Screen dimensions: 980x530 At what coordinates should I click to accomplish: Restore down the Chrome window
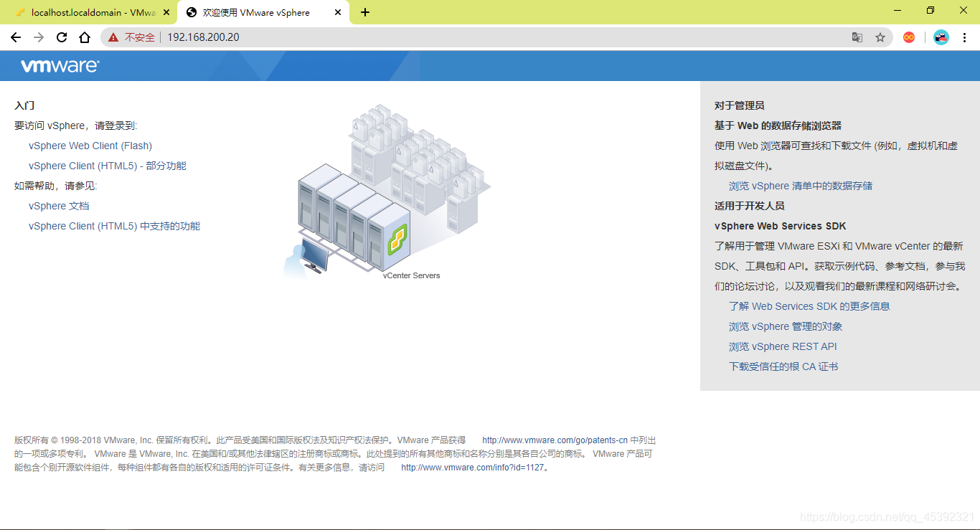[x=930, y=11]
